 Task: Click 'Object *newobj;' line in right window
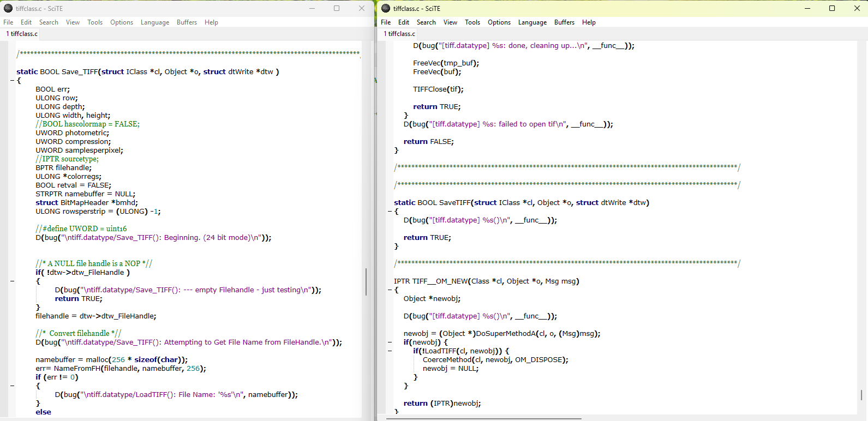(x=432, y=298)
